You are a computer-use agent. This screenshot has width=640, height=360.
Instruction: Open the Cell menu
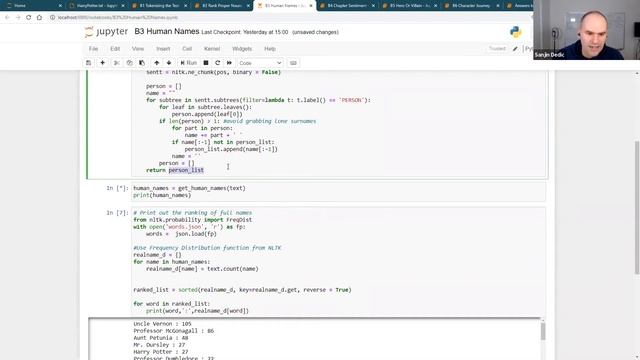(x=187, y=49)
